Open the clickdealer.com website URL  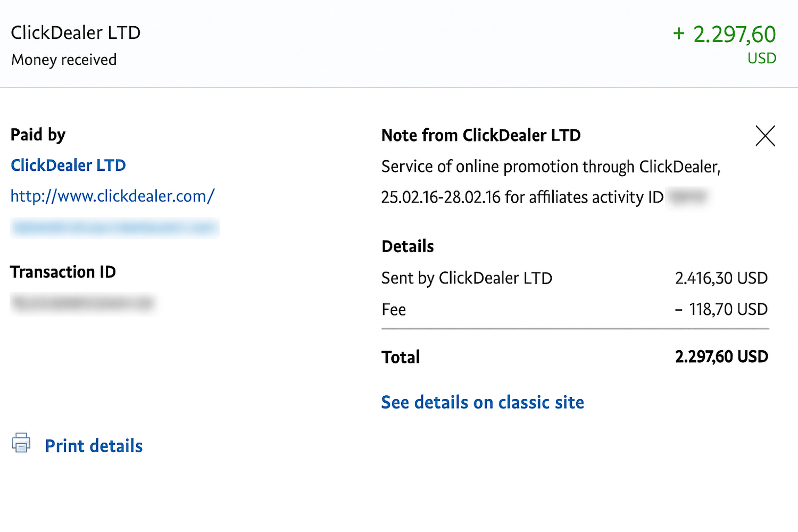click(x=112, y=196)
